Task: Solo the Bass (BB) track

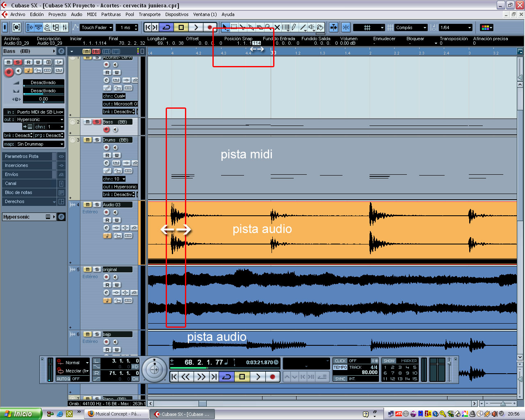Action: click(97, 122)
